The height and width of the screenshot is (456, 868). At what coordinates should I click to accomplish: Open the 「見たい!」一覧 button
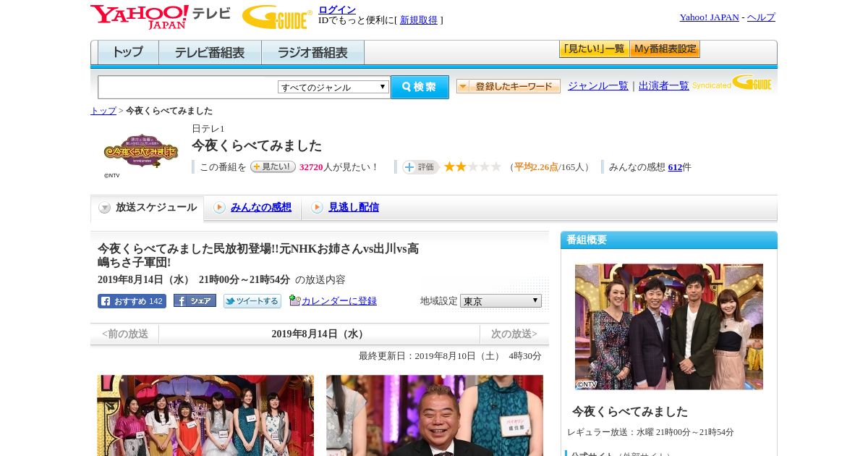click(x=594, y=49)
